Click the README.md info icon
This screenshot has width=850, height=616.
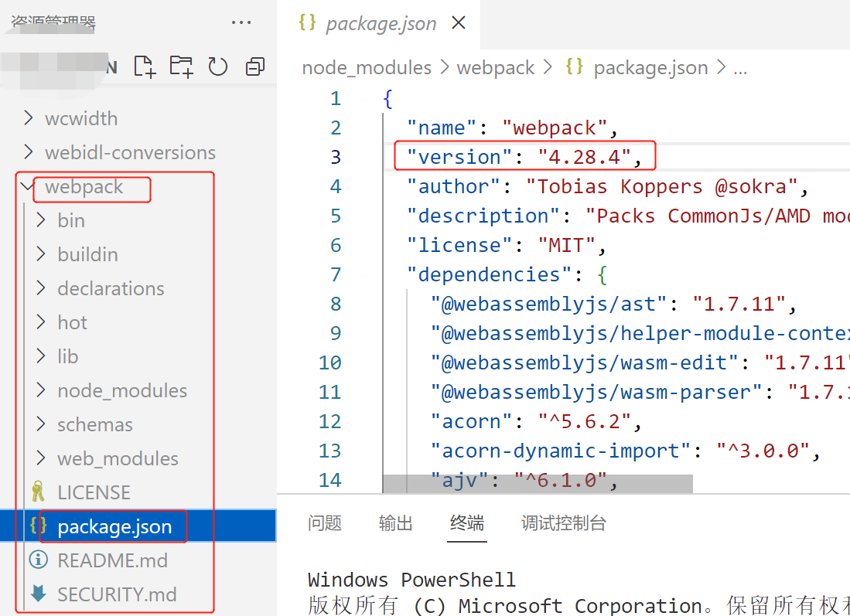click(38, 560)
